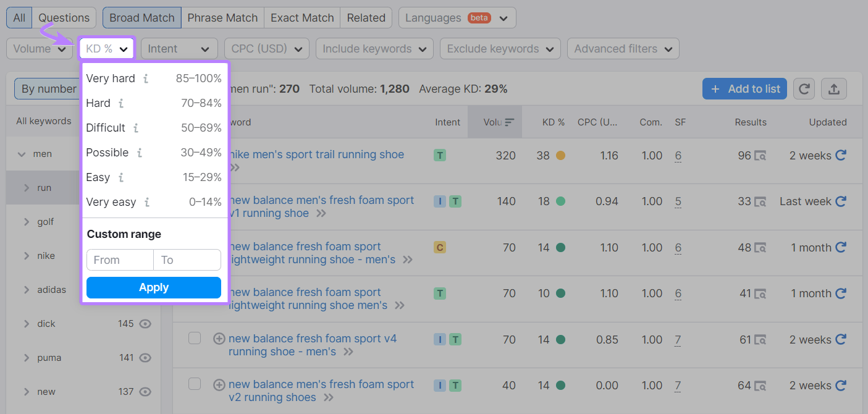This screenshot has width=868, height=414.
Task: Open the Advanced filters dropdown
Action: pos(623,48)
